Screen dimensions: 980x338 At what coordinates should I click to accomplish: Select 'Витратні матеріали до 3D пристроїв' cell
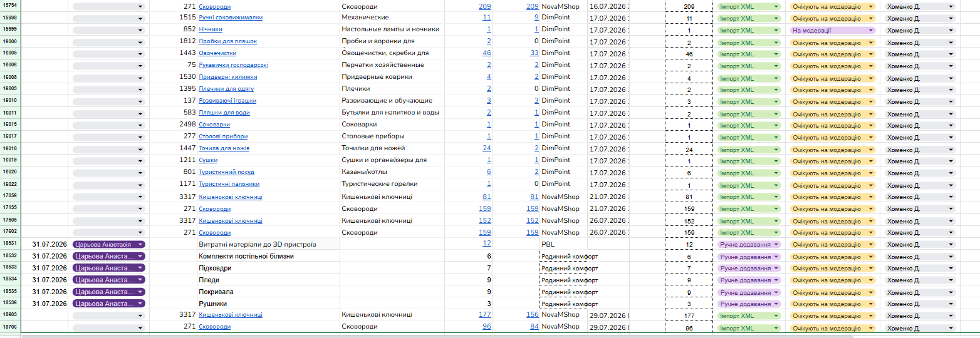268,244
